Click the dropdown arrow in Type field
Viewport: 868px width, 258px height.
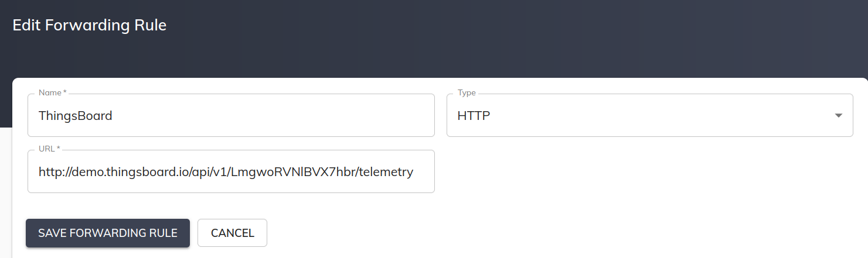pos(839,115)
